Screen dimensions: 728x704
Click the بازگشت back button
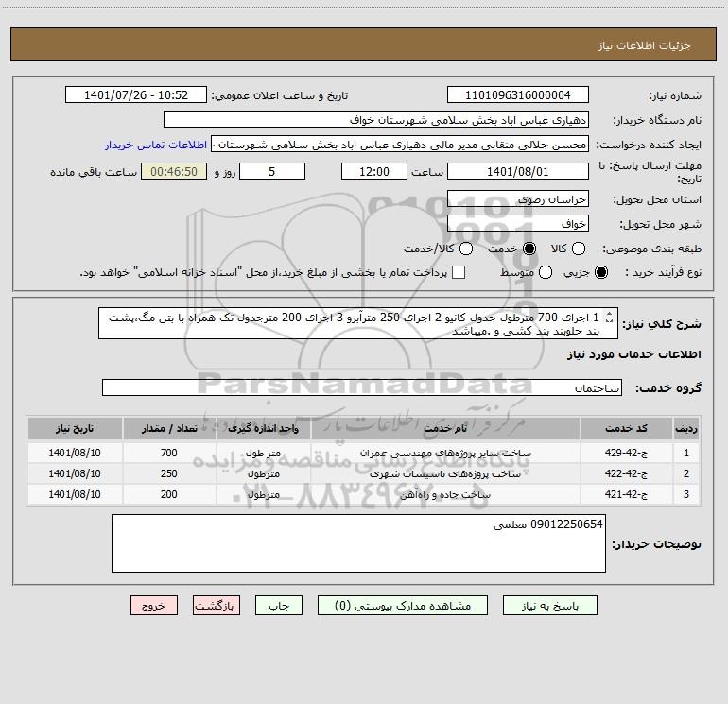pyautogui.click(x=217, y=606)
